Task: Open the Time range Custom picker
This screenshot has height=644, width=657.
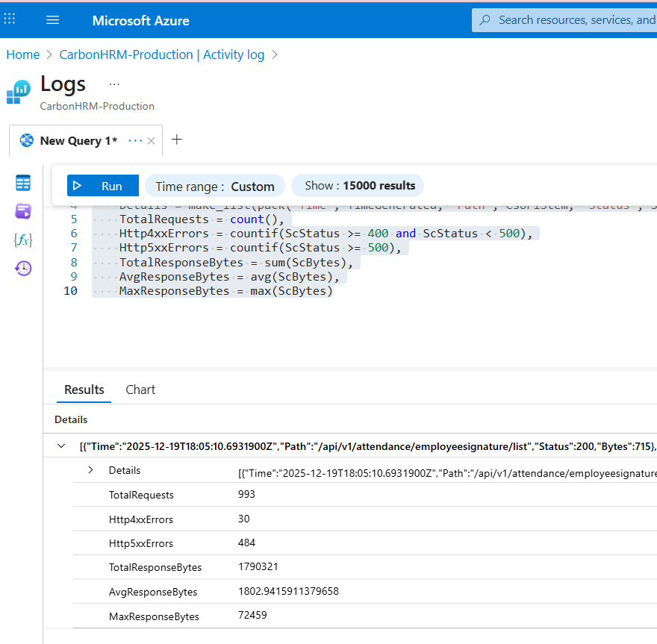Action: [x=214, y=187]
